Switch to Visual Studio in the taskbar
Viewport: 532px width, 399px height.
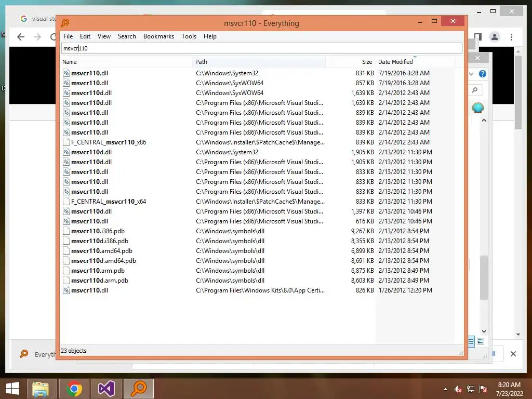point(106,389)
